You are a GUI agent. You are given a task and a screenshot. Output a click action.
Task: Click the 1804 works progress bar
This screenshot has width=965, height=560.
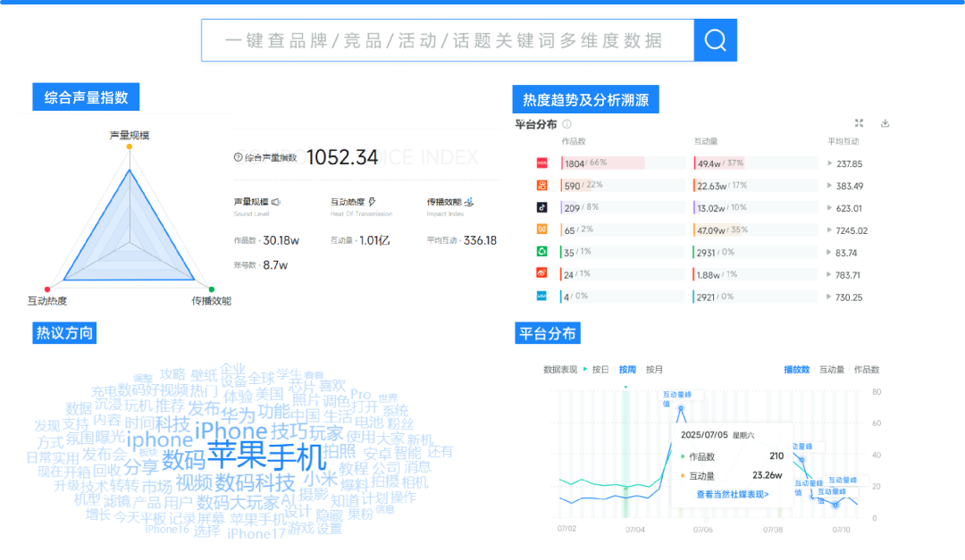[602, 163]
